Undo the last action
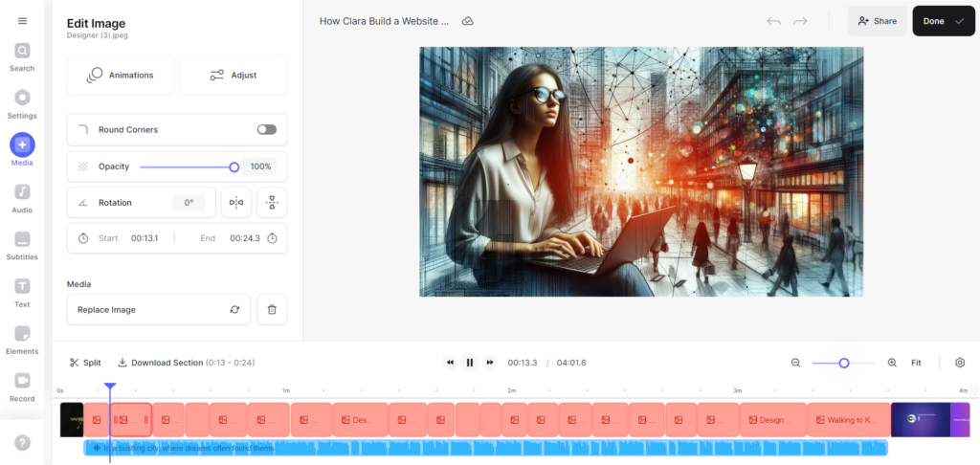The width and height of the screenshot is (980, 465). pos(773,21)
